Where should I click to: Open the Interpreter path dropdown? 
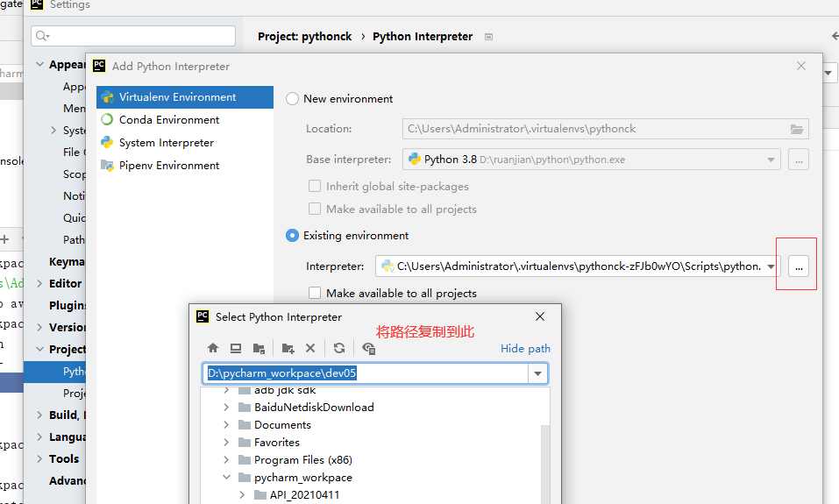[x=771, y=266]
